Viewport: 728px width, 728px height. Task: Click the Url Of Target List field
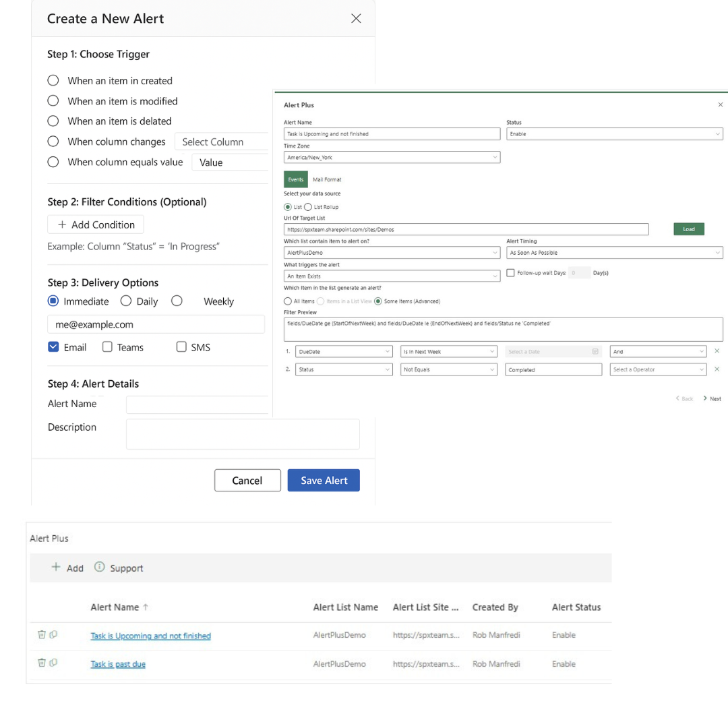pos(465,229)
